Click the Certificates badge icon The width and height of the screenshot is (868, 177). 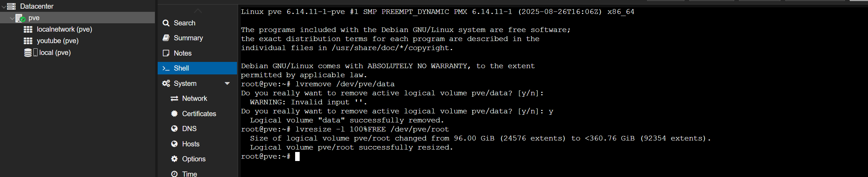click(x=174, y=114)
